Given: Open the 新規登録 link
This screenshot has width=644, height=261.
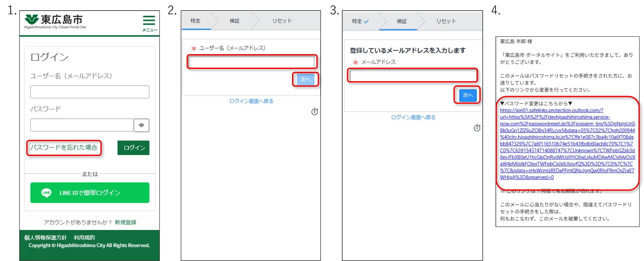Looking at the screenshot, I should [126, 222].
